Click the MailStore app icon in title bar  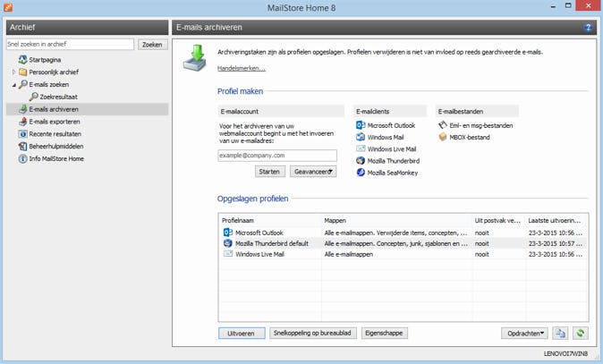pyautogui.click(x=8, y=7)
